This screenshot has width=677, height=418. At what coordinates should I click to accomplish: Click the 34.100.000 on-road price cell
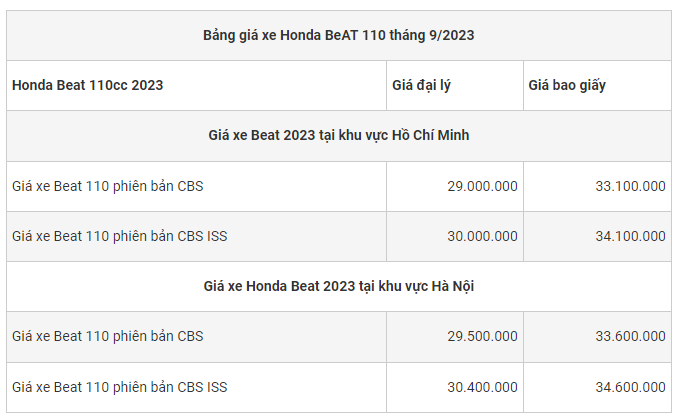pos(629,236)
